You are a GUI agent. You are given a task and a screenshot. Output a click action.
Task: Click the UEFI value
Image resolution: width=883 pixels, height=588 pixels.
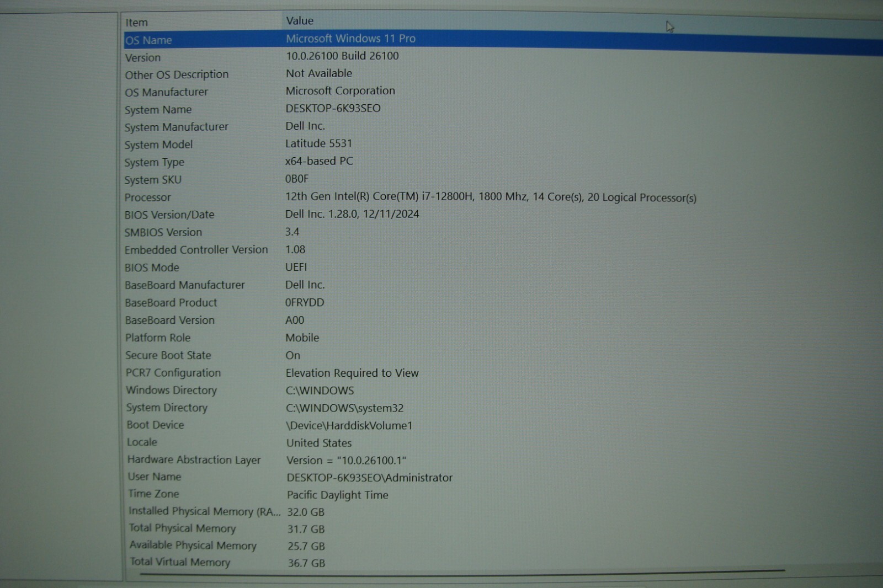(296, 268)
